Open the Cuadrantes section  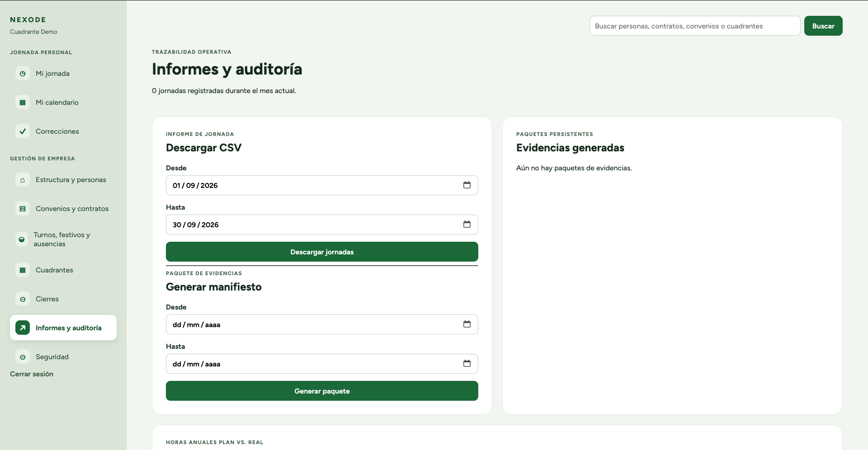(63, 270)
